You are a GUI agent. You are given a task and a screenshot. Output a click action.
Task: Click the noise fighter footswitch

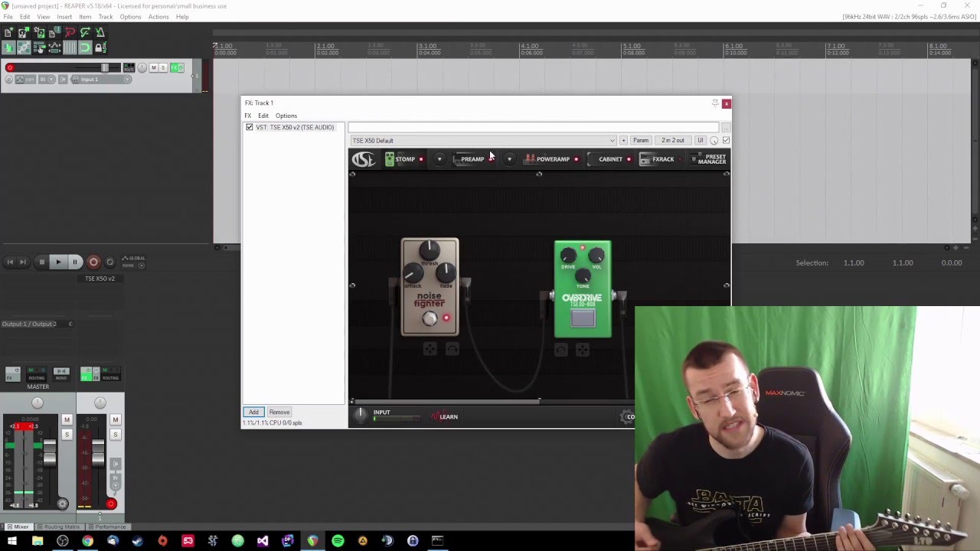point(430,319)
